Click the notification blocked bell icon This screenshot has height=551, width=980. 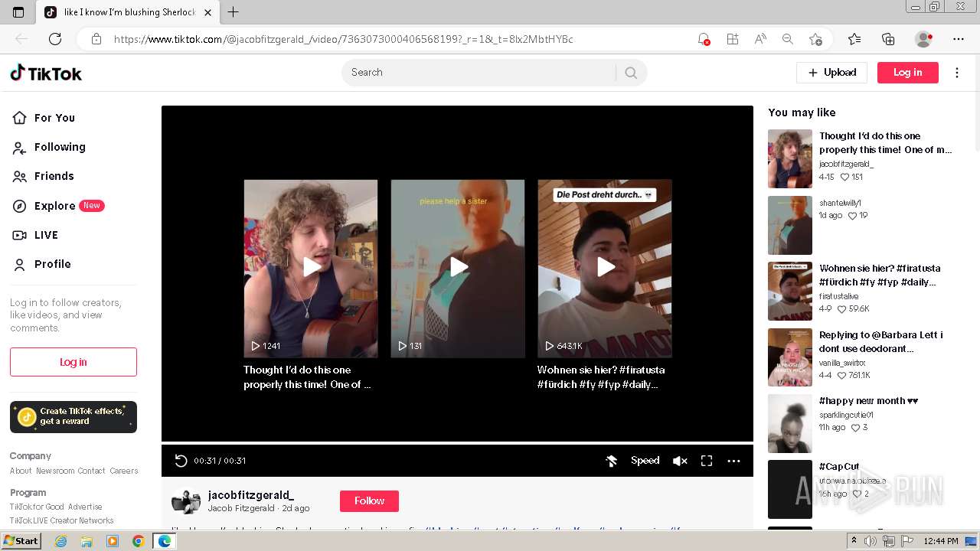coord(704,39)
